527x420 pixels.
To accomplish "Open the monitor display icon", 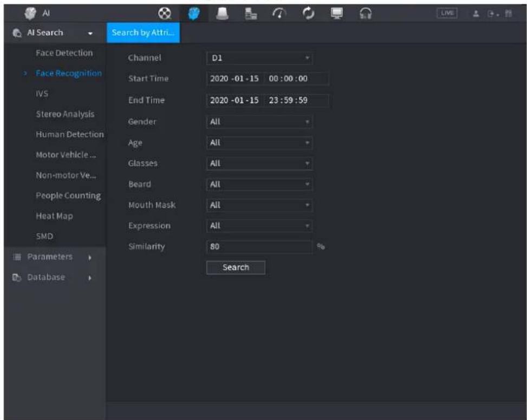I will (336, 14).
